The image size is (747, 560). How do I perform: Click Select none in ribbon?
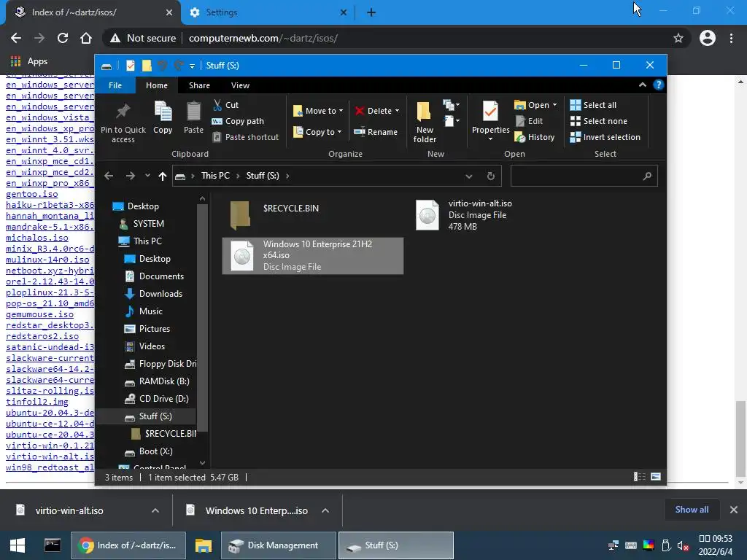pyautogui.click(x=599, y=121)
